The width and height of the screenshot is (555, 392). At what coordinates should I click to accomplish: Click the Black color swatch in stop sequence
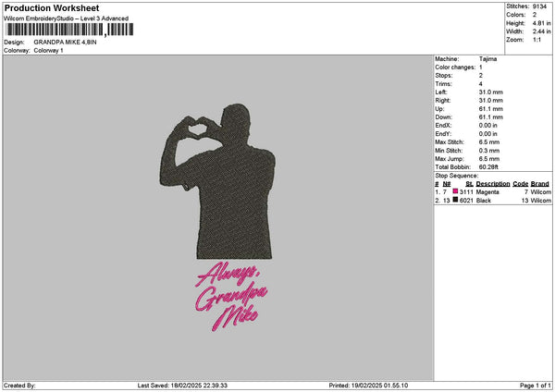click(x=455, y=200)
